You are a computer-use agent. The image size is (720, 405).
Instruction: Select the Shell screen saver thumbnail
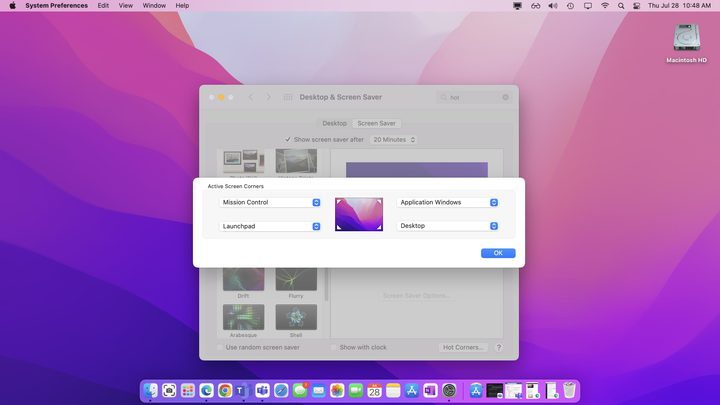tap(296, 317)
